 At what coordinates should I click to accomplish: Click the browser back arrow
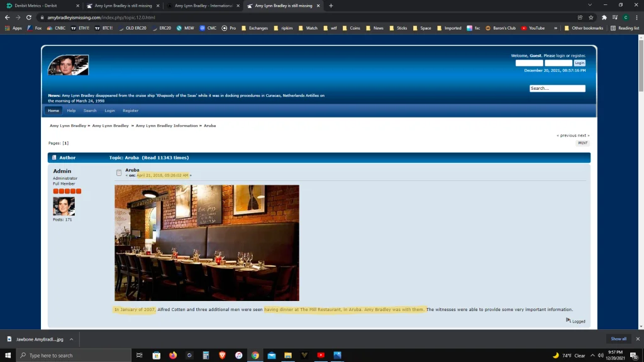point(7,18)
